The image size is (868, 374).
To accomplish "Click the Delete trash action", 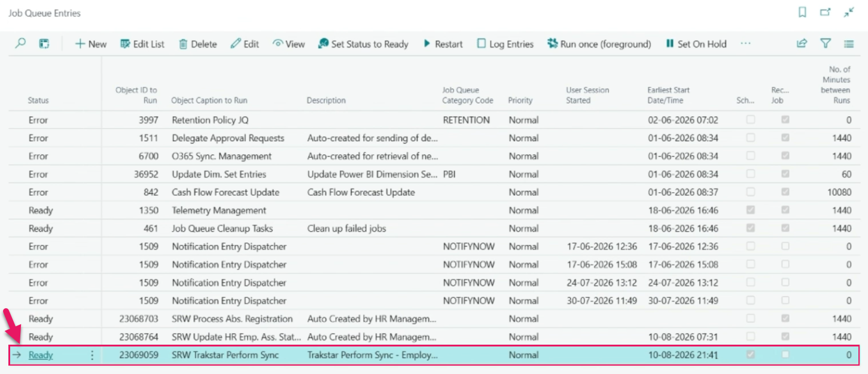I will pyautogui.click(x=197, y=44).
